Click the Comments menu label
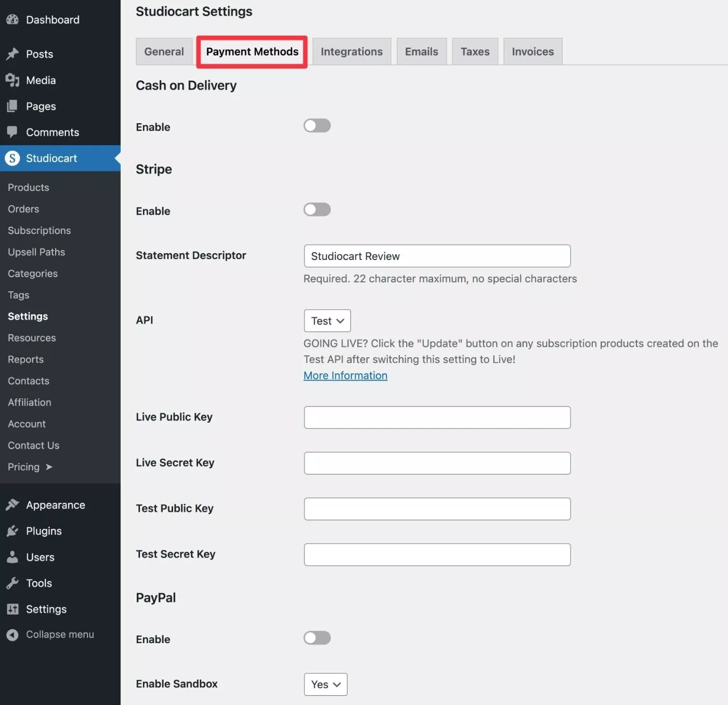The image size is (728, 705). pyautogui.click(x=53, y=132)
